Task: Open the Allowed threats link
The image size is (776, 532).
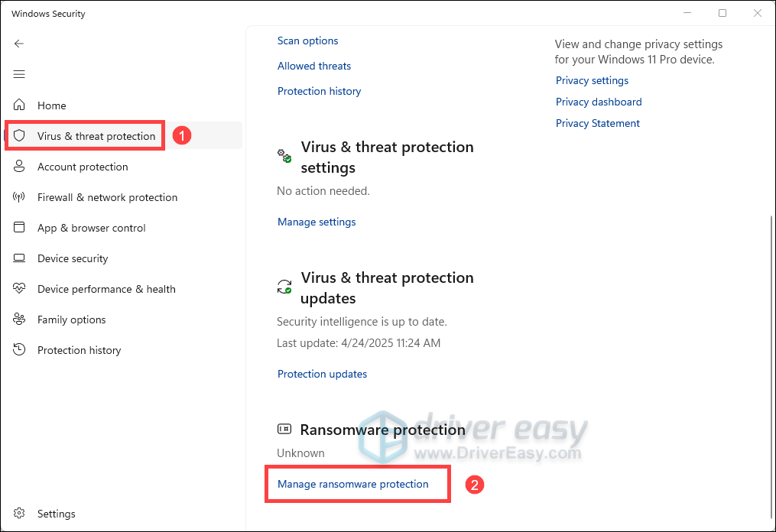Action: click(314, 66)
